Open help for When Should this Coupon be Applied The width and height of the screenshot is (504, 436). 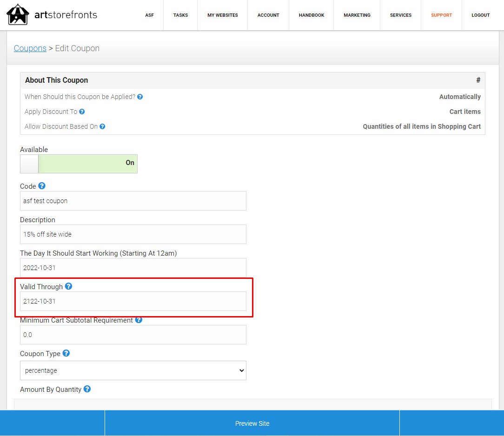pyautogui.click(x=140, y=97)
